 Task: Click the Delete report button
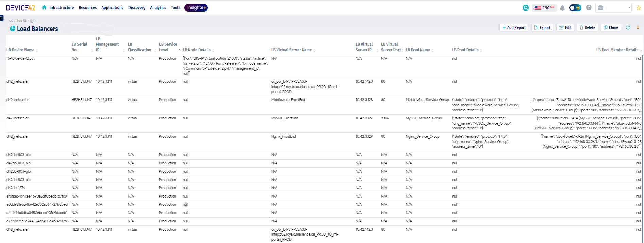587,27
